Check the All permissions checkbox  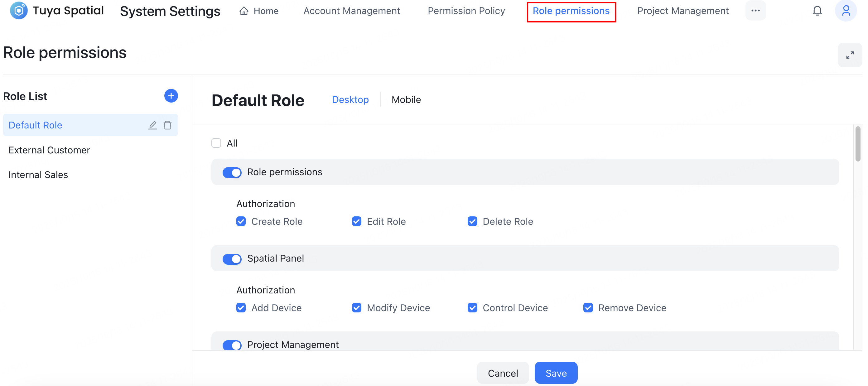tap(216, 143)
